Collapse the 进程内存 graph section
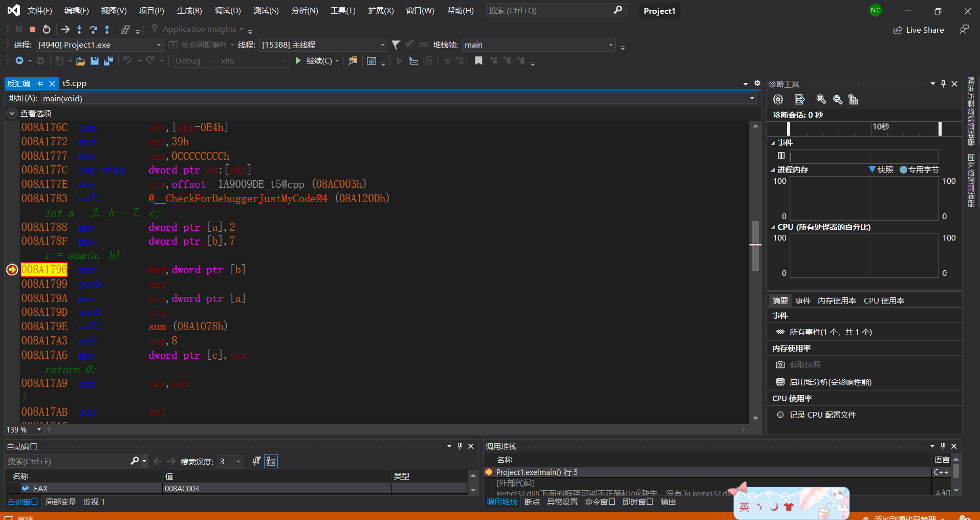Image resolution: width=980 pixels, height=520 pixels. point(772,170)
